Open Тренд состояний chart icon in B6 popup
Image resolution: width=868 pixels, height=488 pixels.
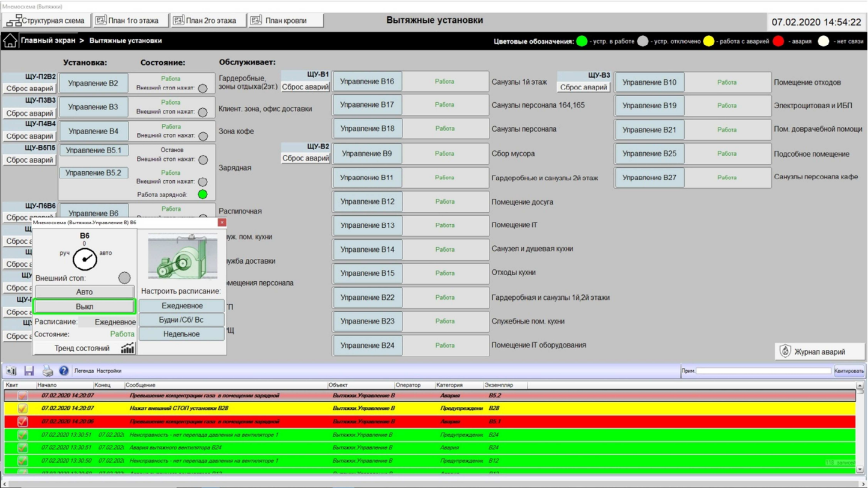pyautogui.click(x=127, y=348)
